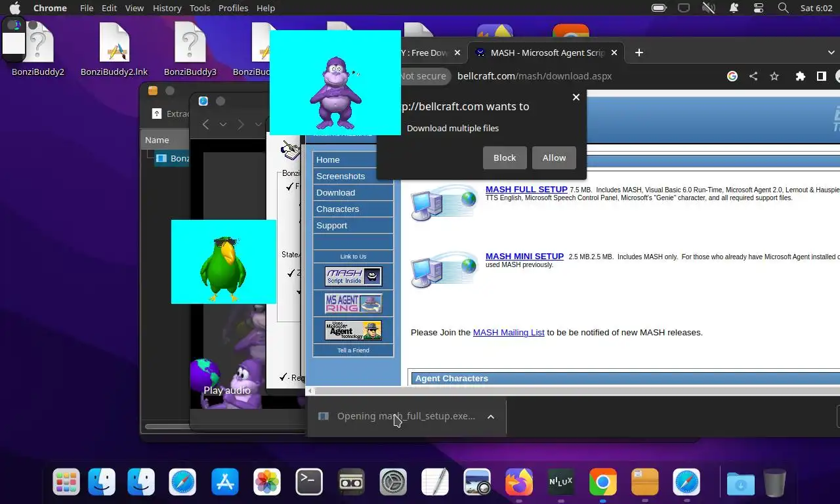The width and height of the screenshot is (840, 504).
Task: Click the computer icon beside MASH FULL SETUP
Action: pos(444,203)
